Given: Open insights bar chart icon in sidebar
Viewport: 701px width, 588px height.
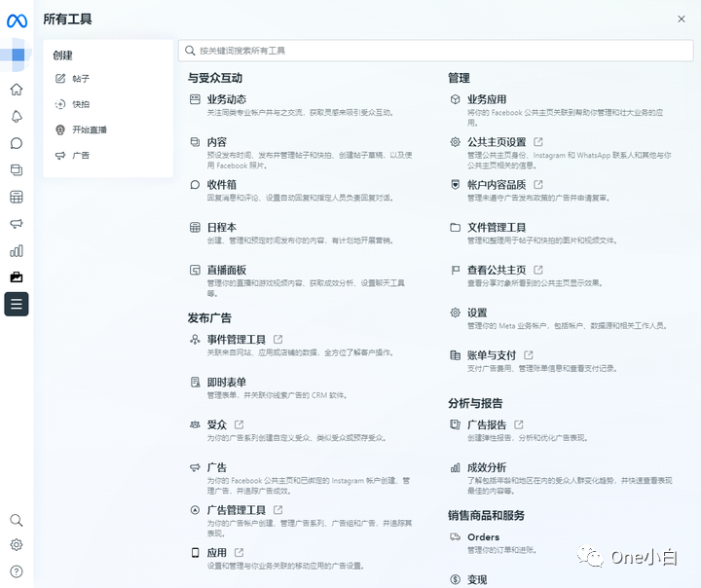Looking at the screenshot, I should [17, 251].
